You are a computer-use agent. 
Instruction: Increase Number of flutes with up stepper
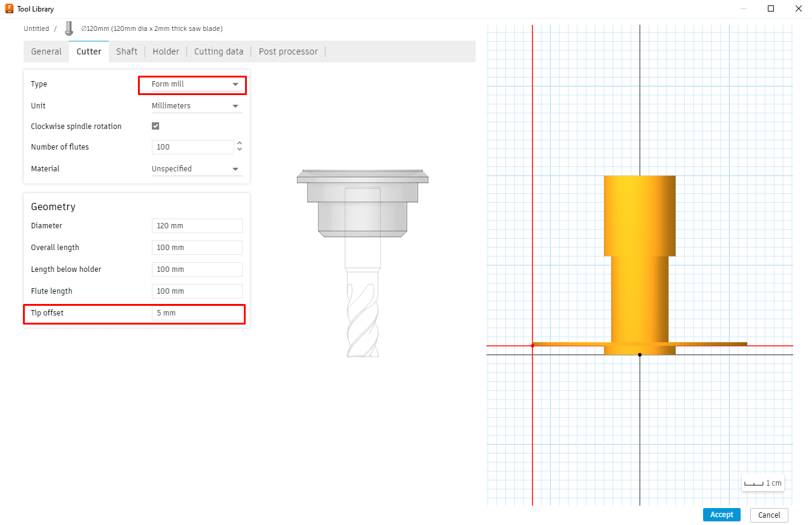(240, 144)
